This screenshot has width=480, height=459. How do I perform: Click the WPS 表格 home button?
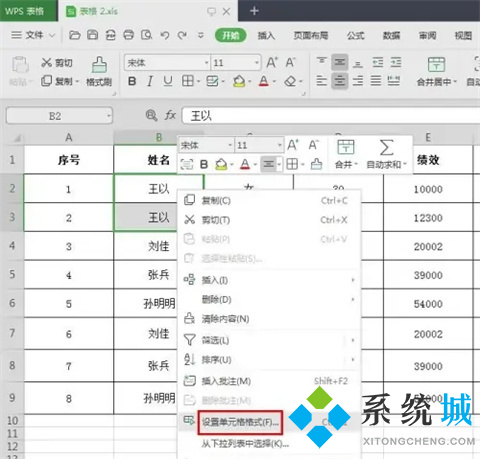pos(29,11)
